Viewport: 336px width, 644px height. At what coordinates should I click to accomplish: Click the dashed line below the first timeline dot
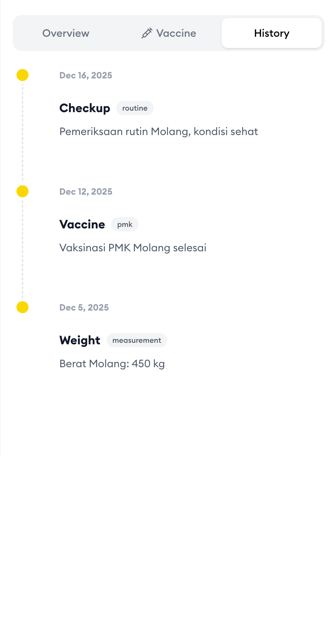click(x=22, y=131)
